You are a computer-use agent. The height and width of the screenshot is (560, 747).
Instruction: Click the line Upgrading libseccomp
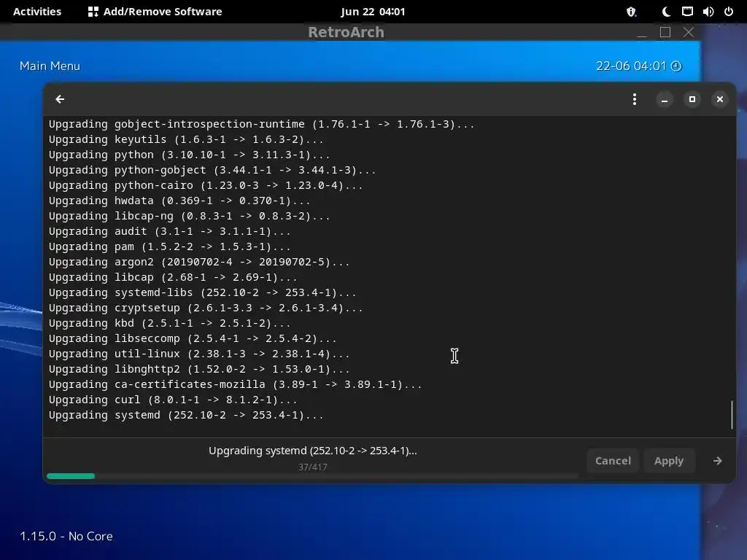point(193,338)
